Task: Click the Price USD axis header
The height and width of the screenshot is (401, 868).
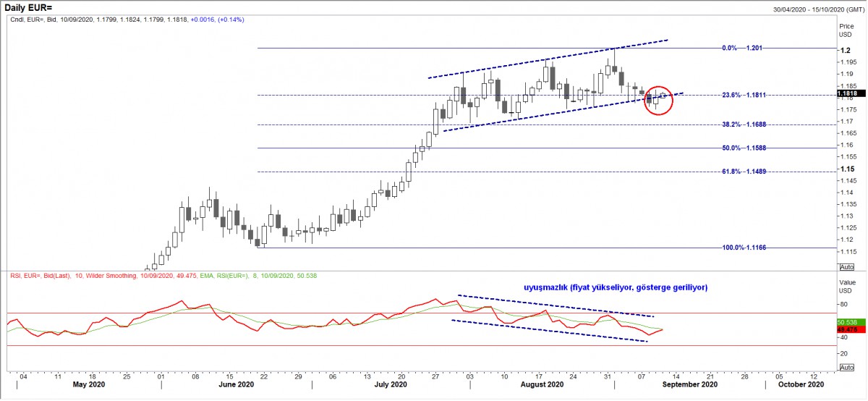Action: click(x=845, y=30)
